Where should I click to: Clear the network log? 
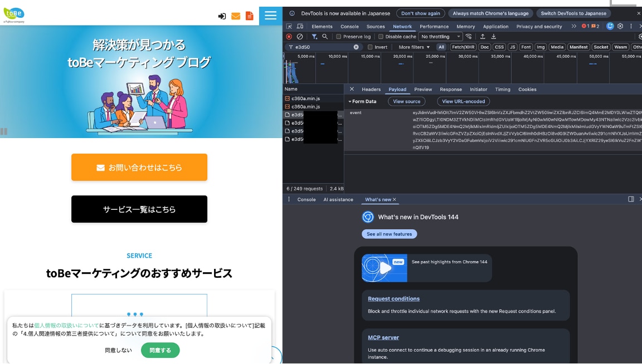click(300, 37)
